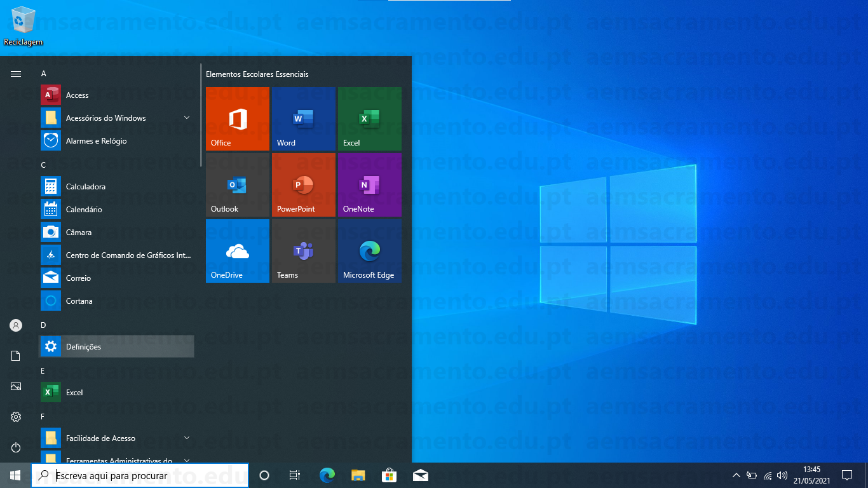Expand the Acessórios do Windows folder
Viewport: 868px width, 488px height.
pos(117,118)
